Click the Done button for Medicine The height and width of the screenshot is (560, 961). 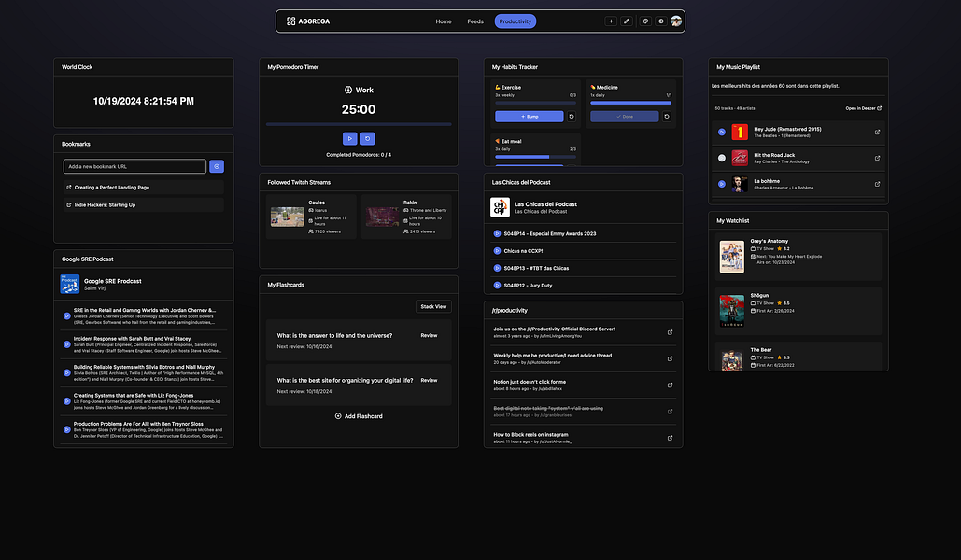[625, 117]
